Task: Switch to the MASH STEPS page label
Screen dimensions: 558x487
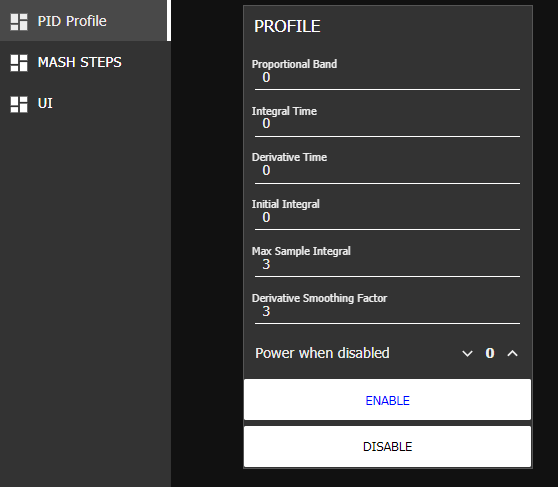Action: click(80, 62)
